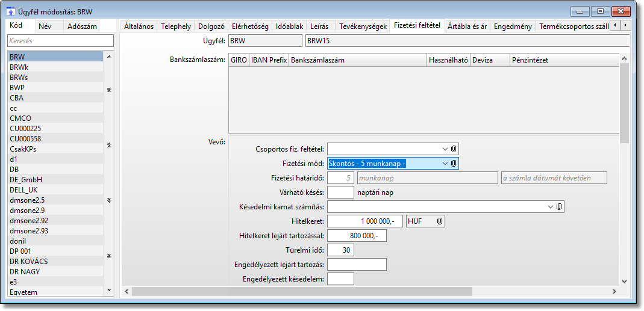Viewport: 644px width, 311px height.
Task: Click the Keresés search field
Action: tap(61, 41)
